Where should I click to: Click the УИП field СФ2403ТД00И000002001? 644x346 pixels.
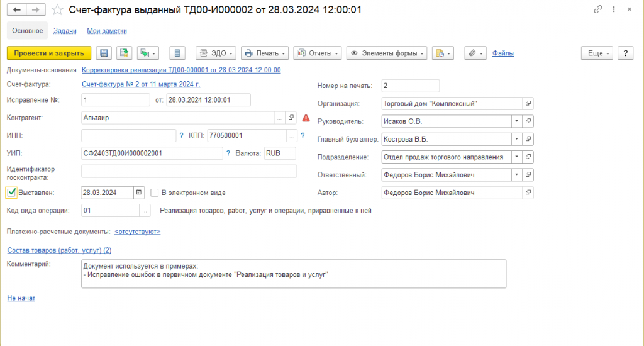[x=152, y=153]
